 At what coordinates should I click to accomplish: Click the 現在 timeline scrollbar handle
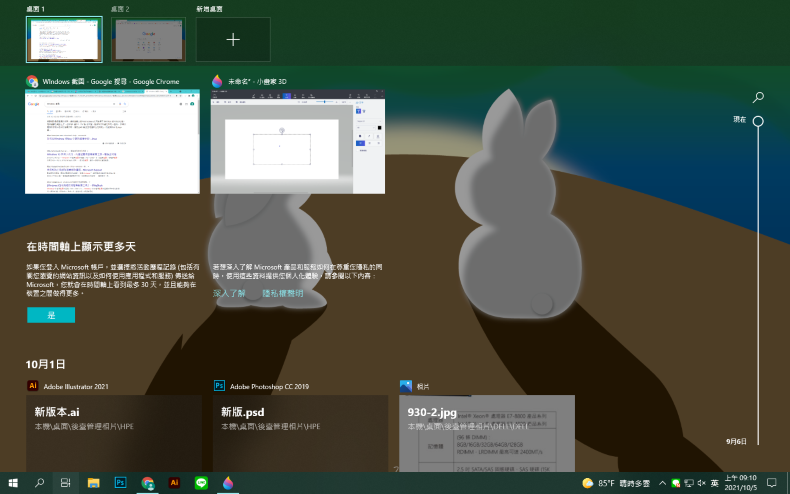758,121
